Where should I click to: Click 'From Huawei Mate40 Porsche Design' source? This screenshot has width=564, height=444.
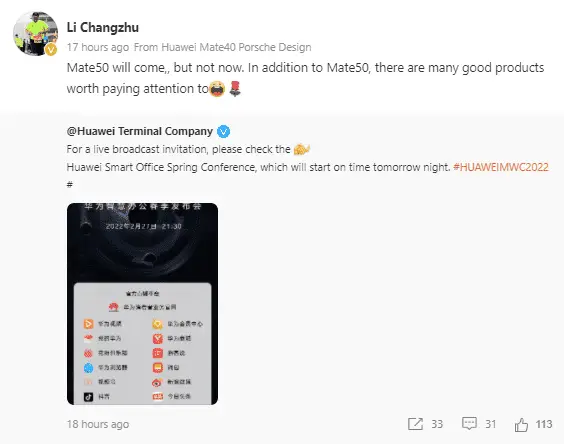(x=223, y=47)
